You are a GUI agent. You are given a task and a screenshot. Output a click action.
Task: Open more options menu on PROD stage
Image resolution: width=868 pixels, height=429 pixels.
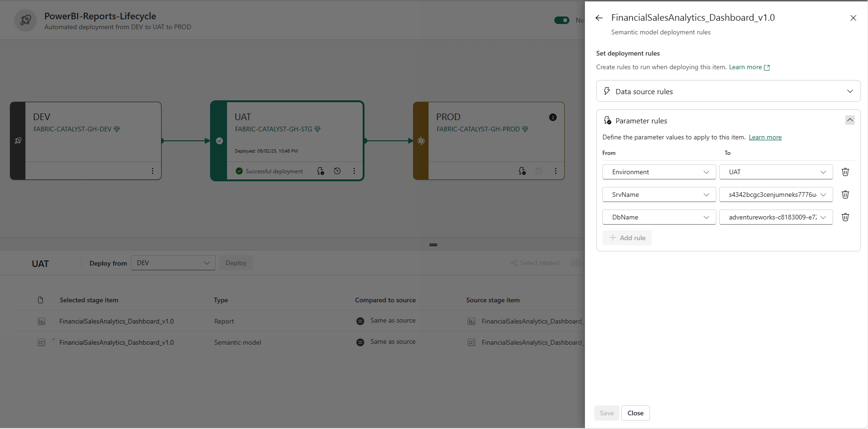[x=556, y=171]
